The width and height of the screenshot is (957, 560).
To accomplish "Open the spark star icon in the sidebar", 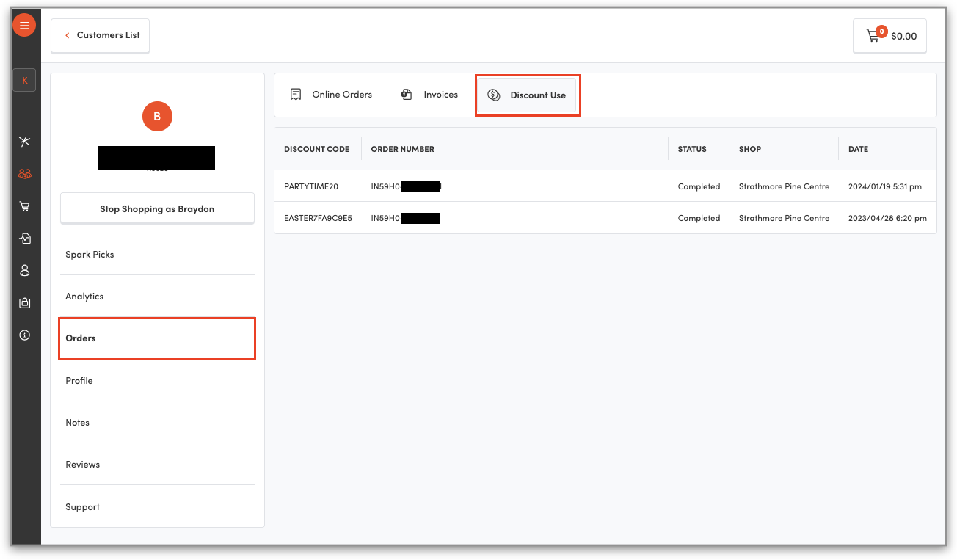I will click(24, 142).
